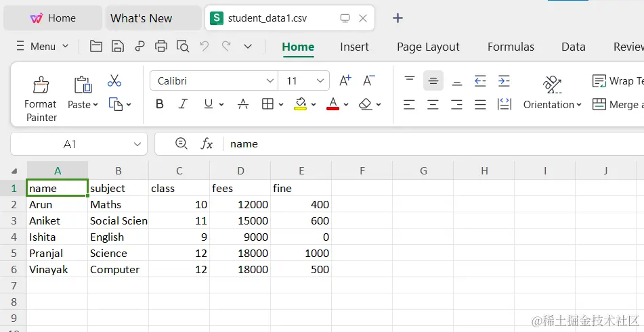Switch to the Page Layout tab
This screenshot has height=332, width=644.
click(428, 47)
